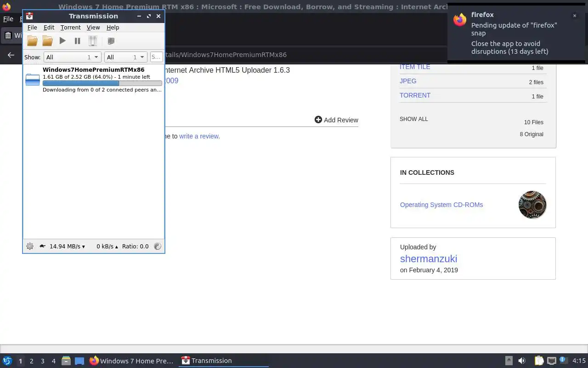Open Transmission options gear icon in status bar
This screenshot has width=588, height=368.
[30, 246]
